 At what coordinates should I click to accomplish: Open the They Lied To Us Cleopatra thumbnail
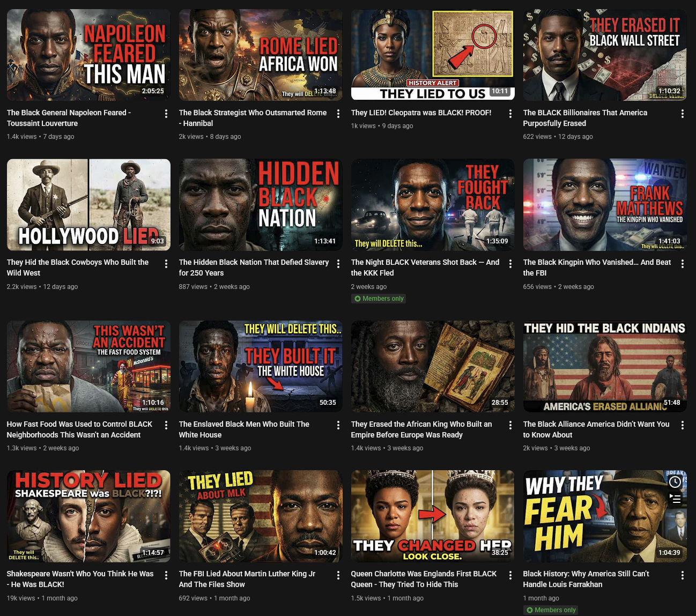[x=433, y=55]
